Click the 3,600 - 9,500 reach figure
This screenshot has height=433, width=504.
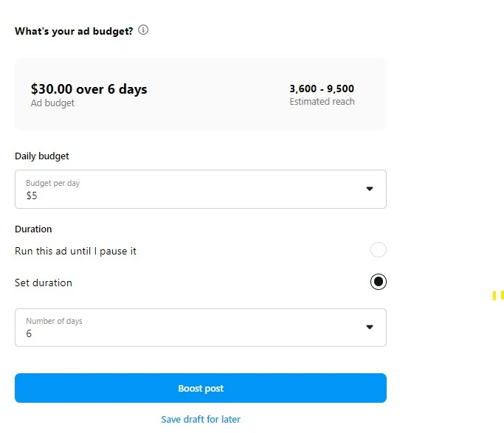pos(322,89)
